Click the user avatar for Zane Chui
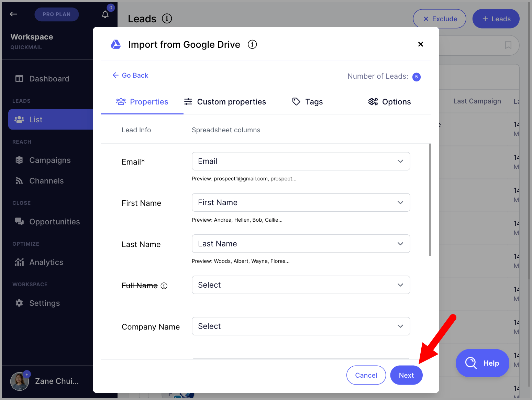The height and width of the screenshot is (400, 532). [19, 381]
